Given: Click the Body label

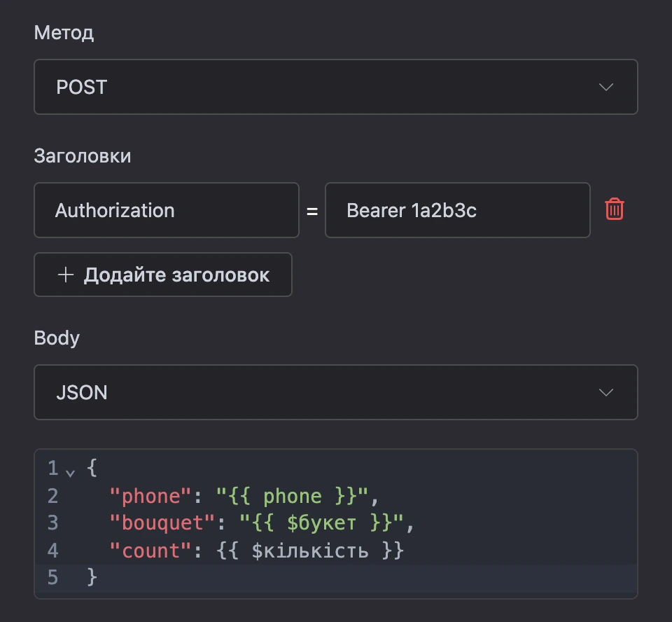Looking at the screenshot, I should (57, 338).
